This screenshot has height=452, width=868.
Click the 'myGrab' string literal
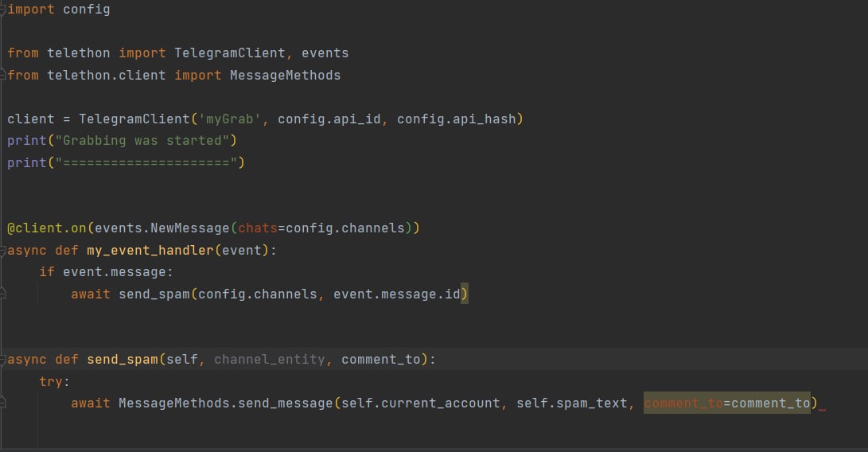pos(230,119)
